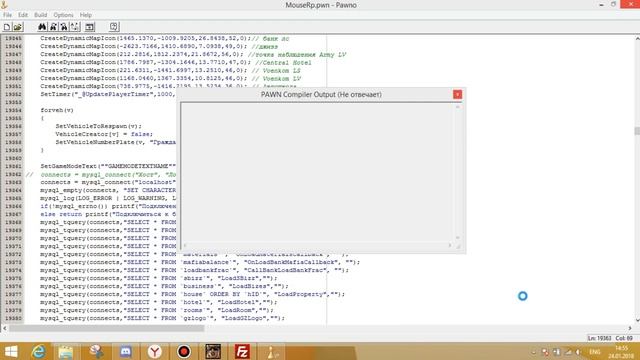Click inside the compiler output text area
The height and width of the screenshot is (360, 640).
318,172
